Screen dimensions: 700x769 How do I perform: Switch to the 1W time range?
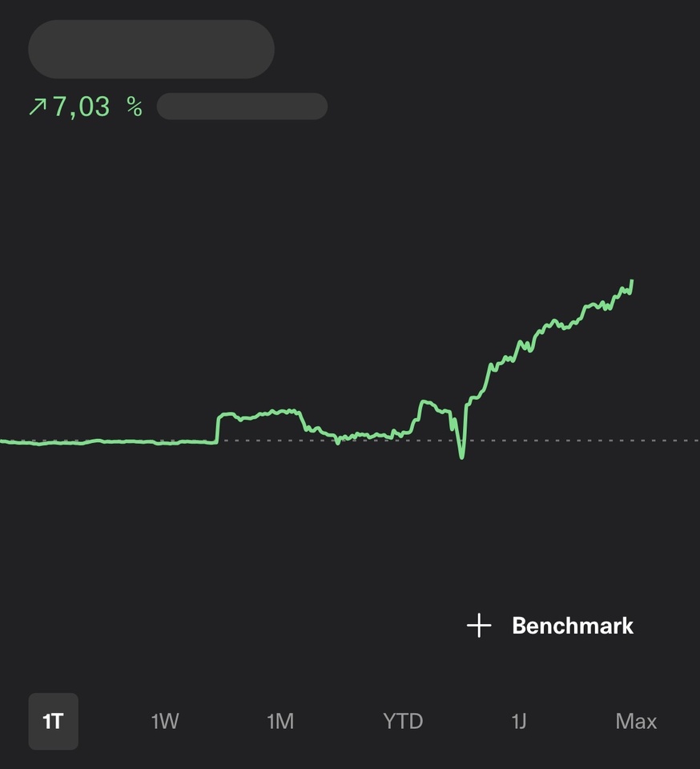[165, 721]
